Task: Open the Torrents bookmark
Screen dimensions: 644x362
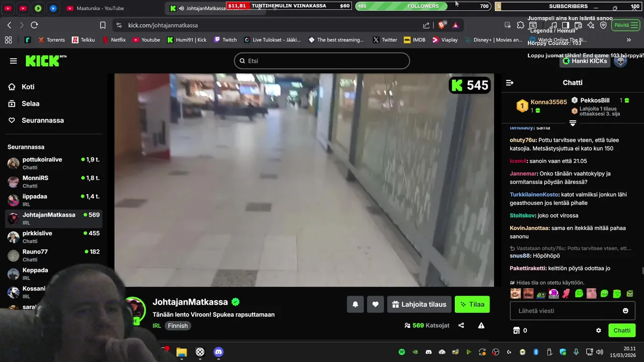Action: (x=51, y=40)
